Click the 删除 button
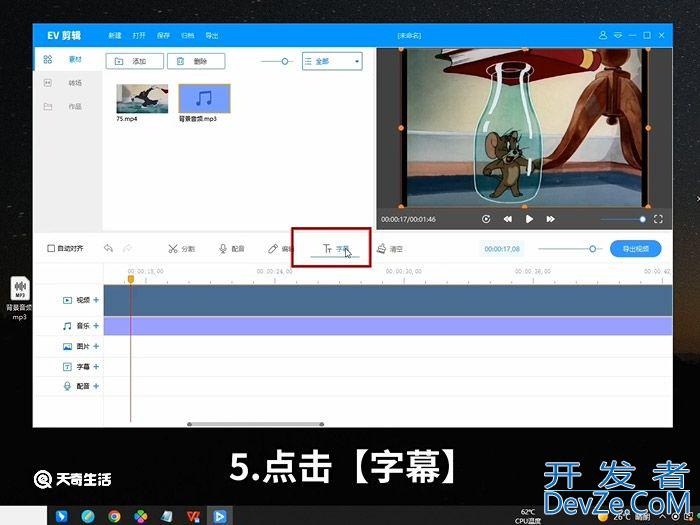 (x=196, y=61)
